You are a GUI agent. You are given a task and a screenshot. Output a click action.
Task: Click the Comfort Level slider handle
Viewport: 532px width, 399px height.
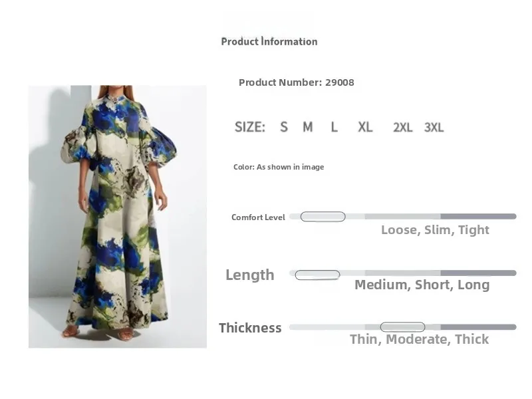(323, 217)
